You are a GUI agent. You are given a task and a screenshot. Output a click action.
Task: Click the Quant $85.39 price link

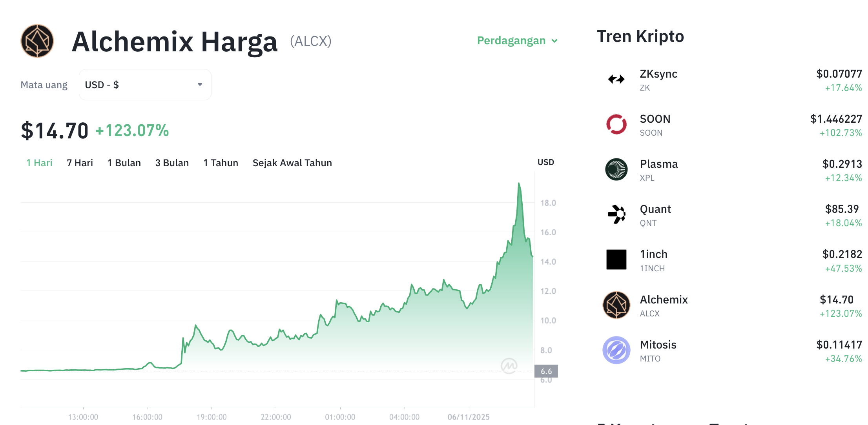(841, 209)
